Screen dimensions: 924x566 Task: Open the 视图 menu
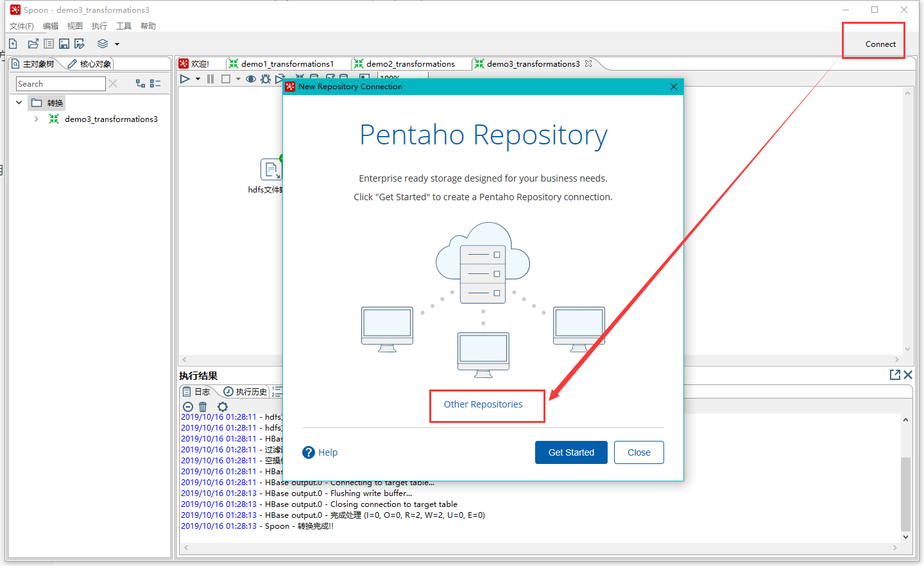[x=75, y=26]
